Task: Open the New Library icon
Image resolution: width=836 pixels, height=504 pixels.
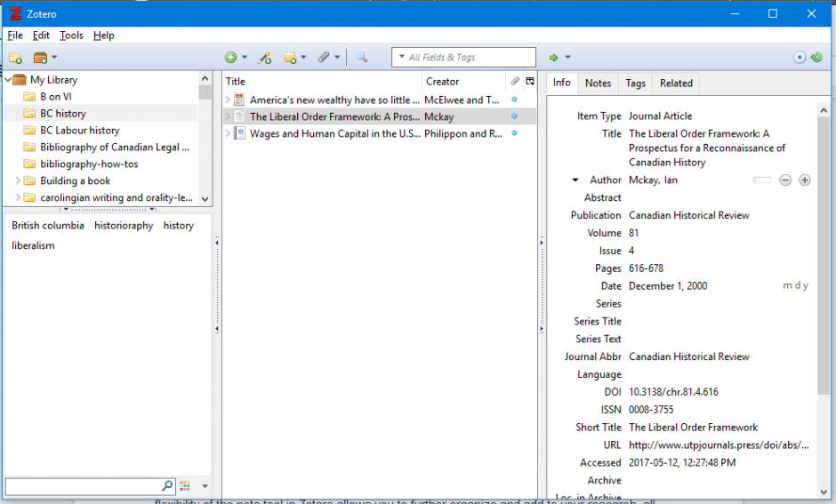Action: pyautogui.click(x=40, y=58)
